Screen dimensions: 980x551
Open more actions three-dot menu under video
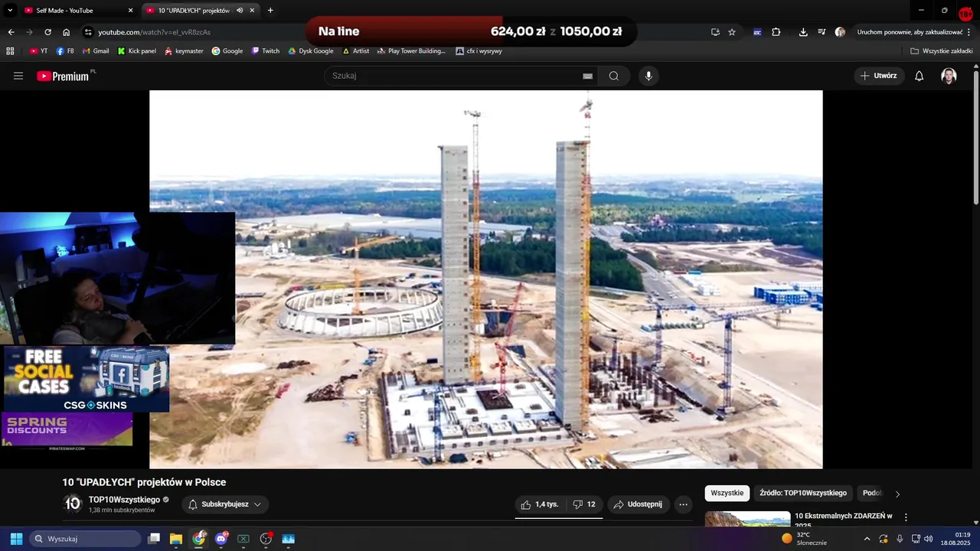(683, 504)
